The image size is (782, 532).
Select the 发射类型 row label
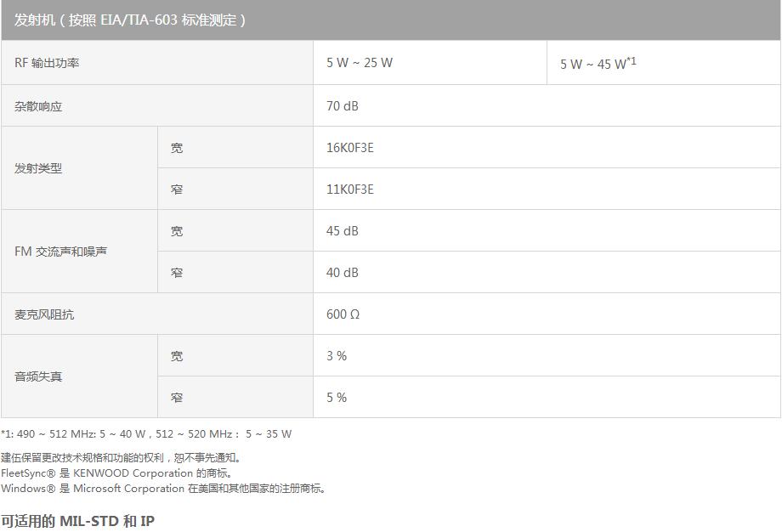[38, 168]
